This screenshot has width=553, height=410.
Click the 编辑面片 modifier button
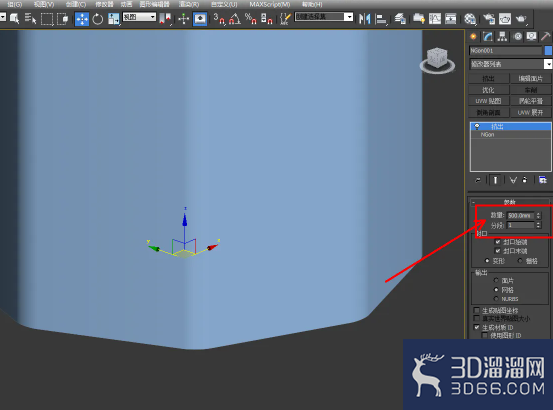click(530, 78)
